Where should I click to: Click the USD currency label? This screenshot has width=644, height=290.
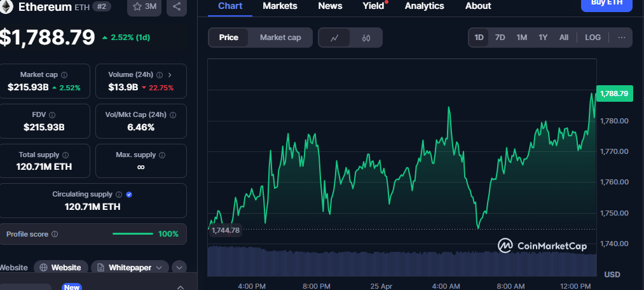[612, 274]
